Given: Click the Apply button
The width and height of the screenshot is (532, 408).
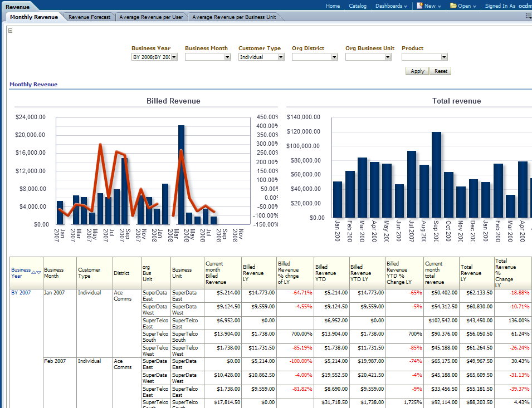Looking at the screenshot, I should (417, 71).
